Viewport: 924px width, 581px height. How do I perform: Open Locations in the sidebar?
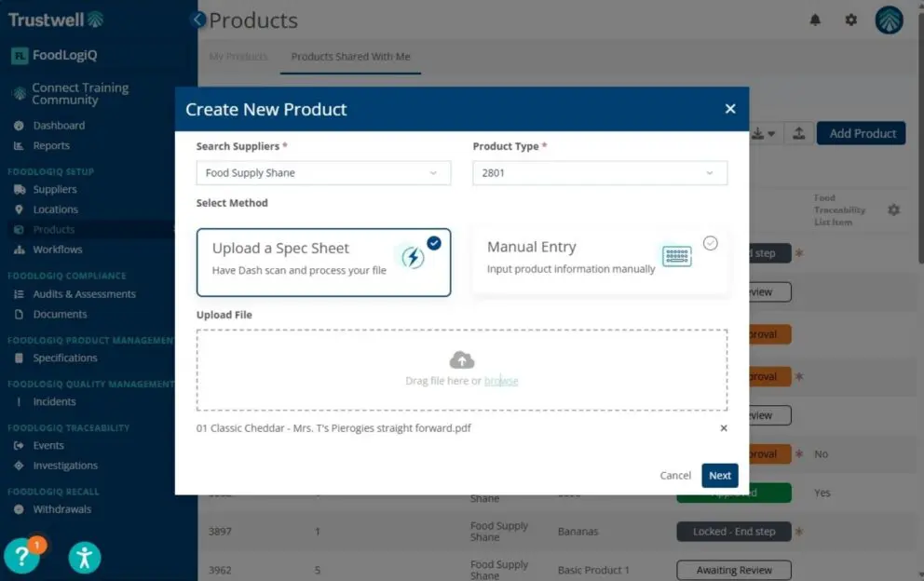pos(55,209)
